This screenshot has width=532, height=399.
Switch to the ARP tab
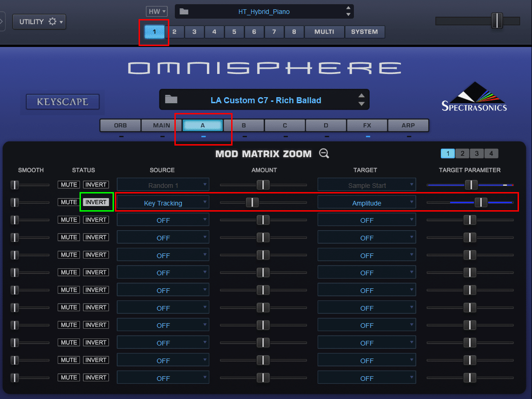[408, 125]
